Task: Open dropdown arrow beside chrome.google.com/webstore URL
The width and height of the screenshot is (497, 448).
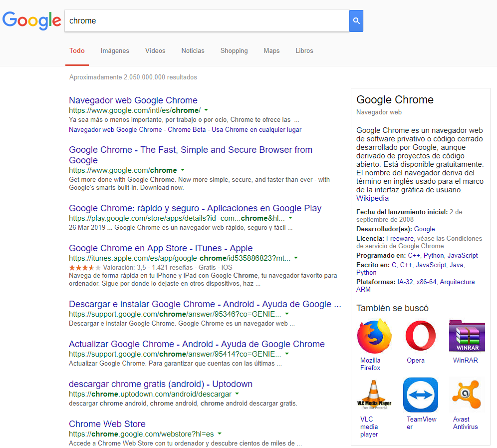Action: (220, 434)
